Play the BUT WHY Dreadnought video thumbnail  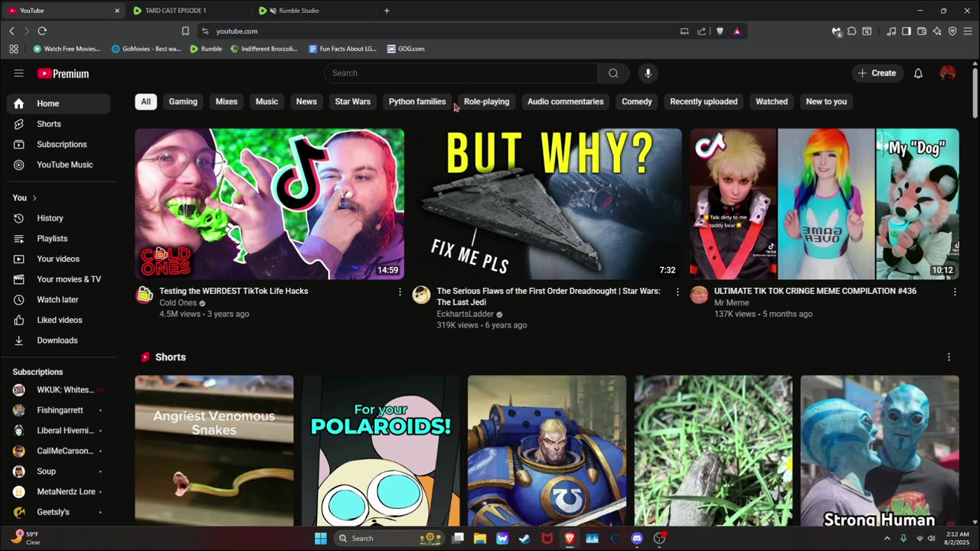tap(547, 204)
